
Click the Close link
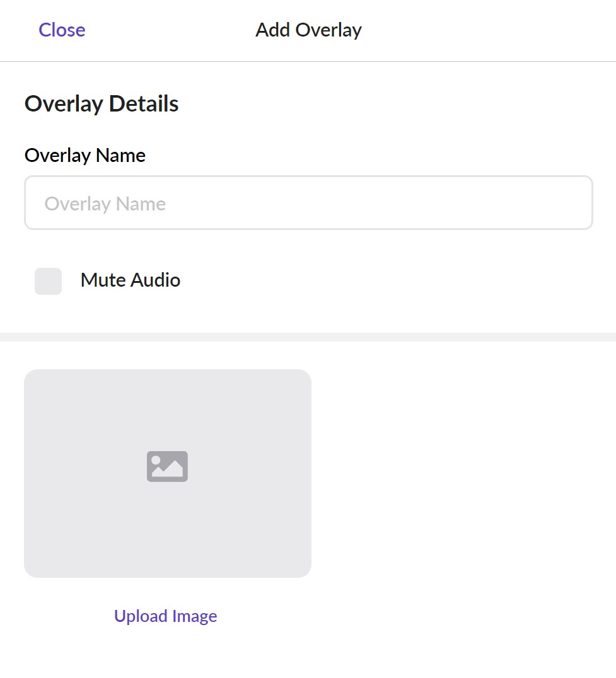(62, 30)
